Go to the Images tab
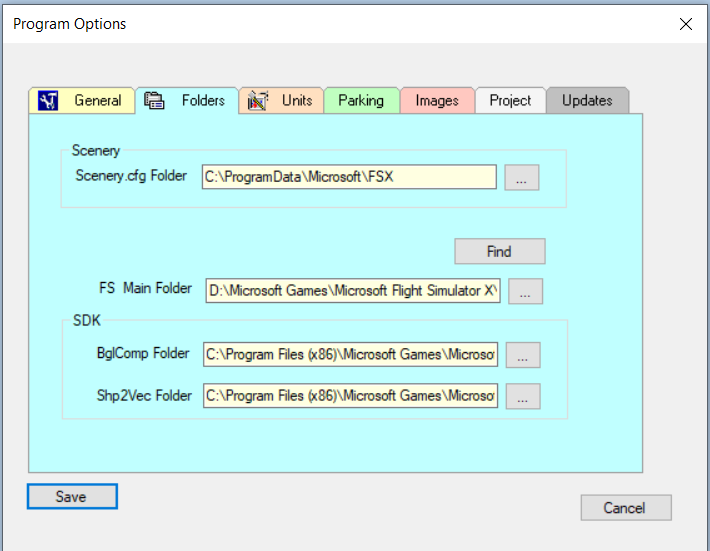The width and height of the screenshot is (710, 551). click(x=437, y=101)
